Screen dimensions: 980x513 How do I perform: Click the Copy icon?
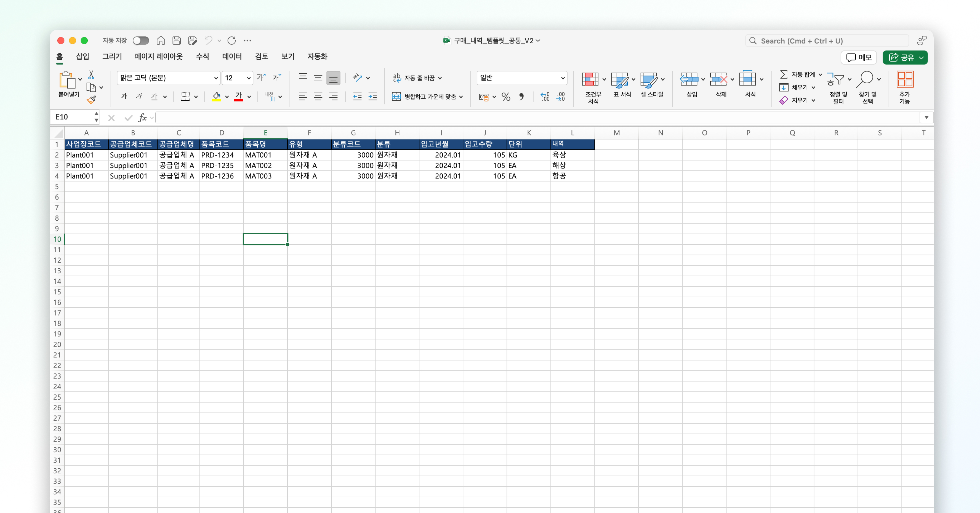click(x=91, y=87)
